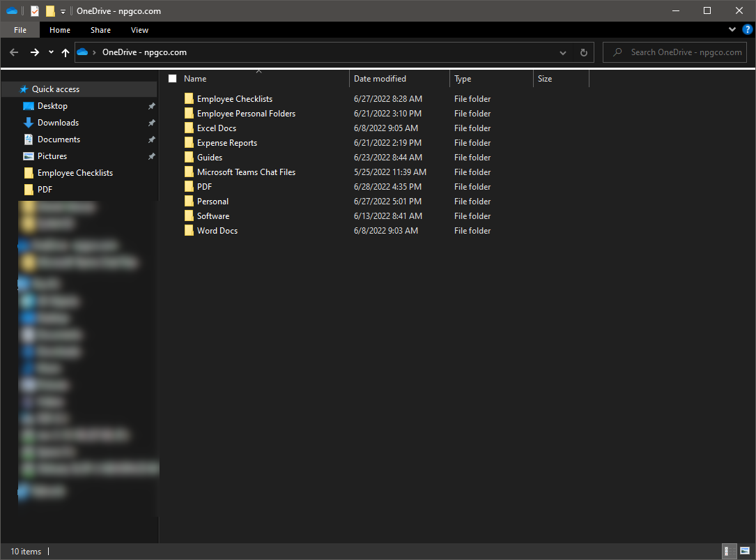Image resolution: width=756 pixels, height=560 pixels.
Task: Click date 5/25/2022 11:39 AM cell
Action: pyautogui.click(x=390, y=172)
